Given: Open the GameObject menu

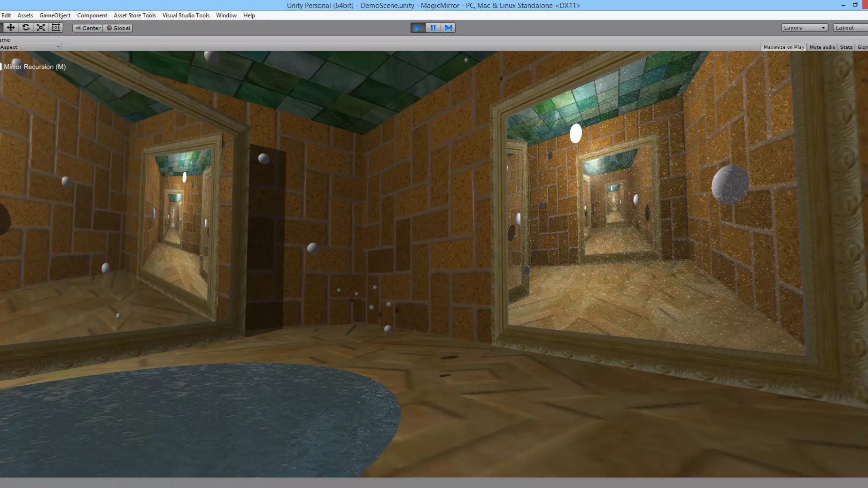Looking at the screenshot, I should [54, 15].
